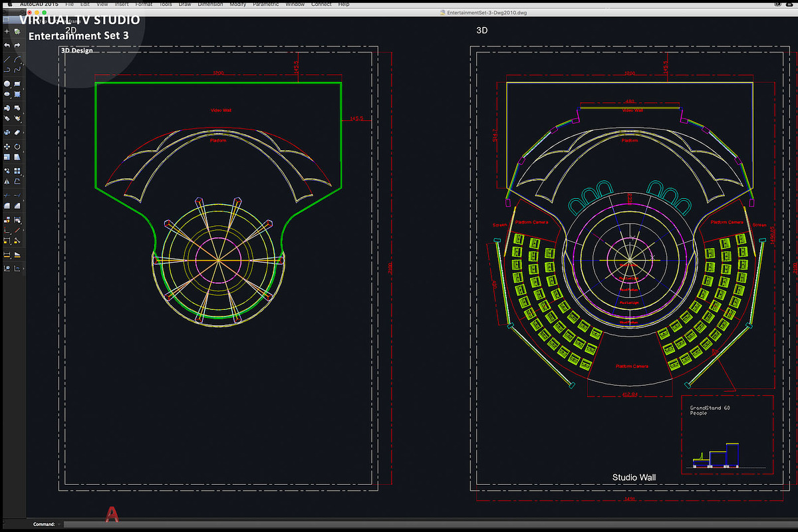Click the Undo arrow icon

click(x=7, y=45)
